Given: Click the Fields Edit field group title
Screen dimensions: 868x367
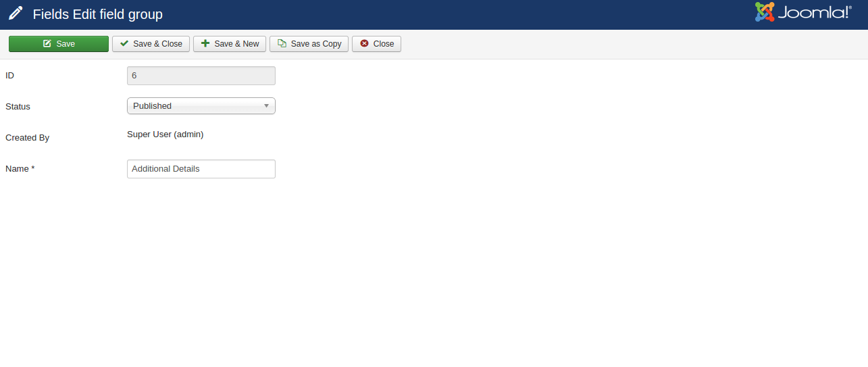Looking at the screenshot, I should pyautogui.click(x=97, y=14).
